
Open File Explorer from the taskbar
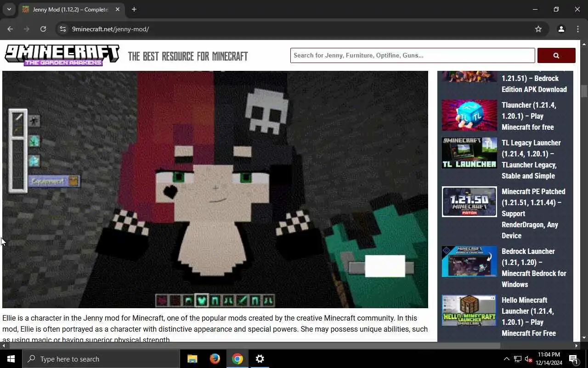click(192, 359)
